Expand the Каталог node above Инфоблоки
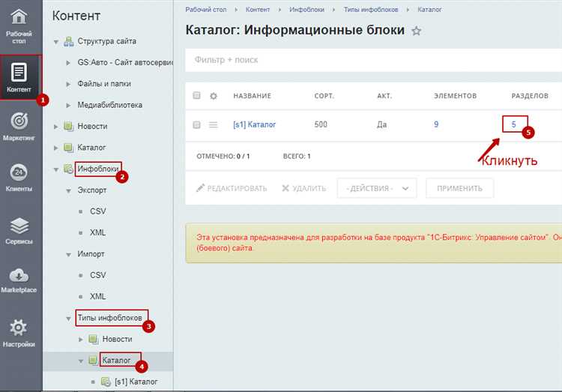The width and height of the screenshot is (562, 392). [x=56, y=148]
